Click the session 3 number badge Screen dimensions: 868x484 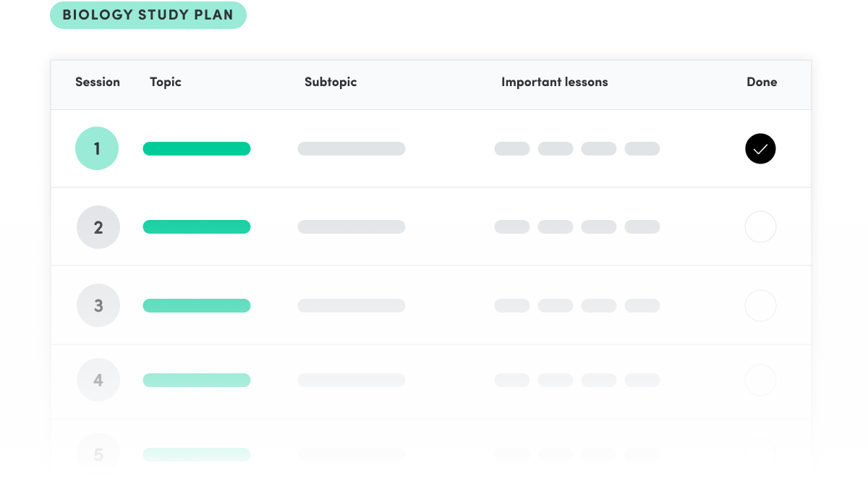98,305
